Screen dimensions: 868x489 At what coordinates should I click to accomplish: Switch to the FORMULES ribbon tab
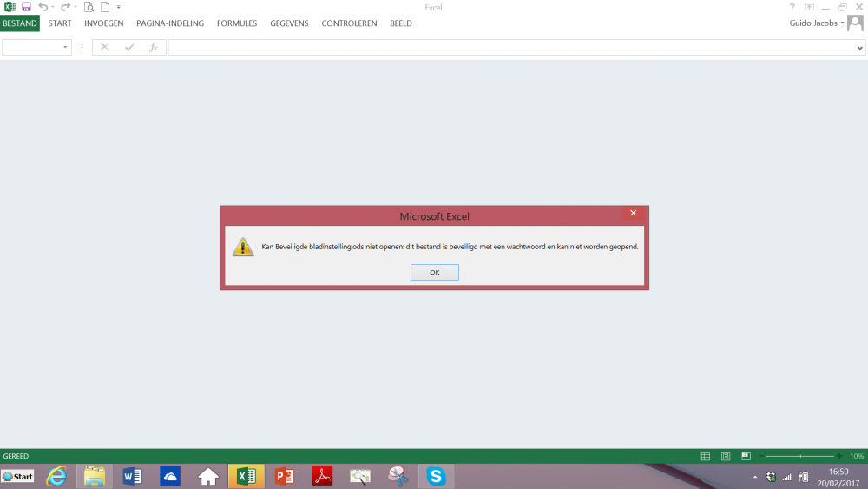[237, 23]
